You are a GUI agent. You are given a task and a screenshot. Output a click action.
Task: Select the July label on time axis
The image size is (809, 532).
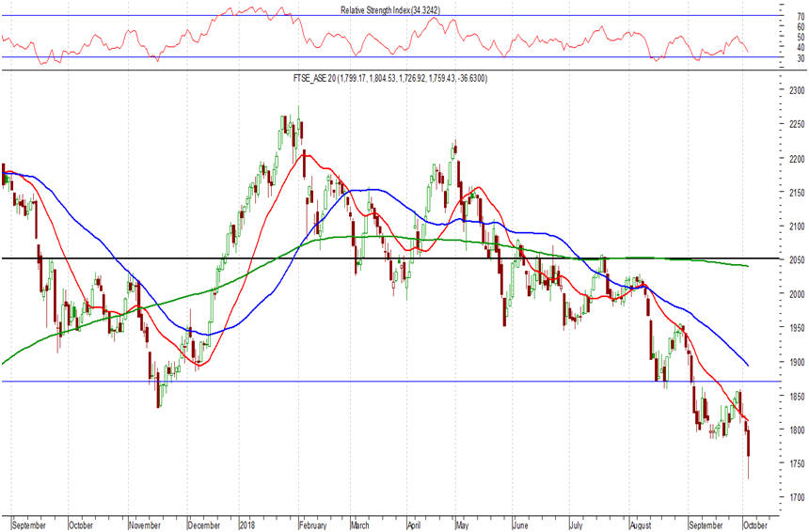pos(576,525)
